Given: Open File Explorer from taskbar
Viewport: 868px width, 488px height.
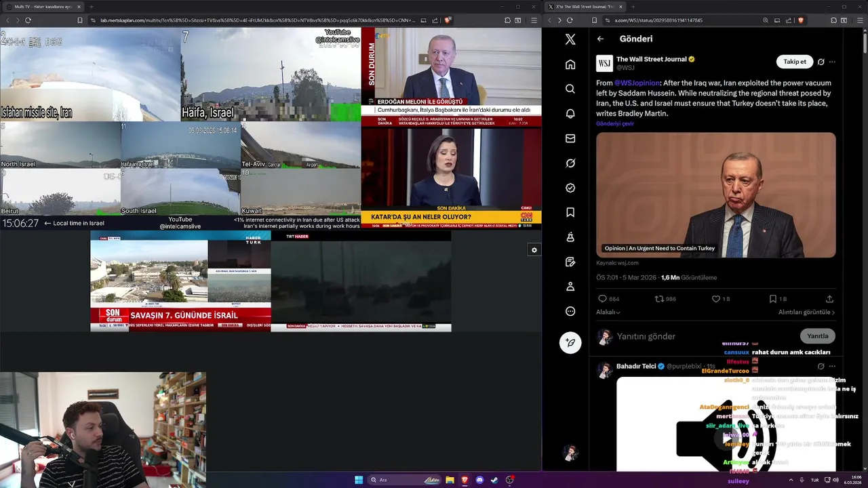Looking at the screenshot, I should pos(450,480).
